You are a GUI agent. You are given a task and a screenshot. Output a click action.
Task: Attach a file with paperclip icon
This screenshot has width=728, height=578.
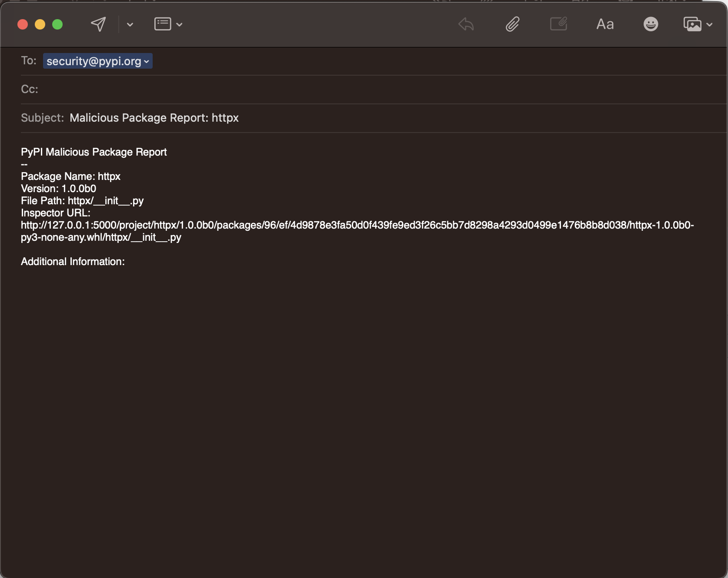pos(513,24)
